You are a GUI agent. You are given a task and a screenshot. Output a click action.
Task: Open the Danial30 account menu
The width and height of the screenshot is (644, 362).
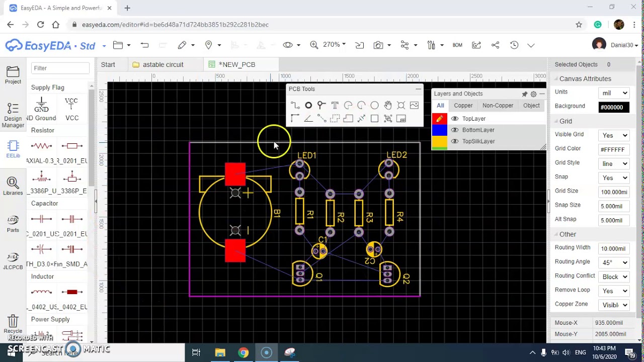(x=615, y=45)
